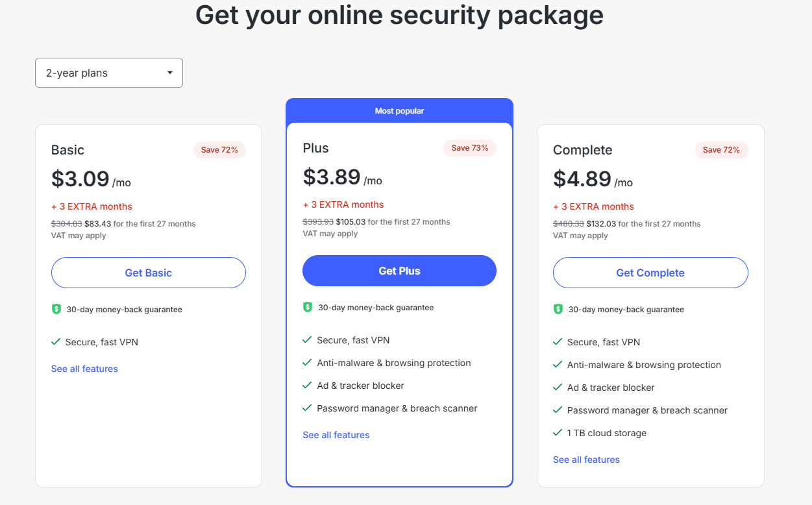Click the money-back shield icon in Plus card

308,307
